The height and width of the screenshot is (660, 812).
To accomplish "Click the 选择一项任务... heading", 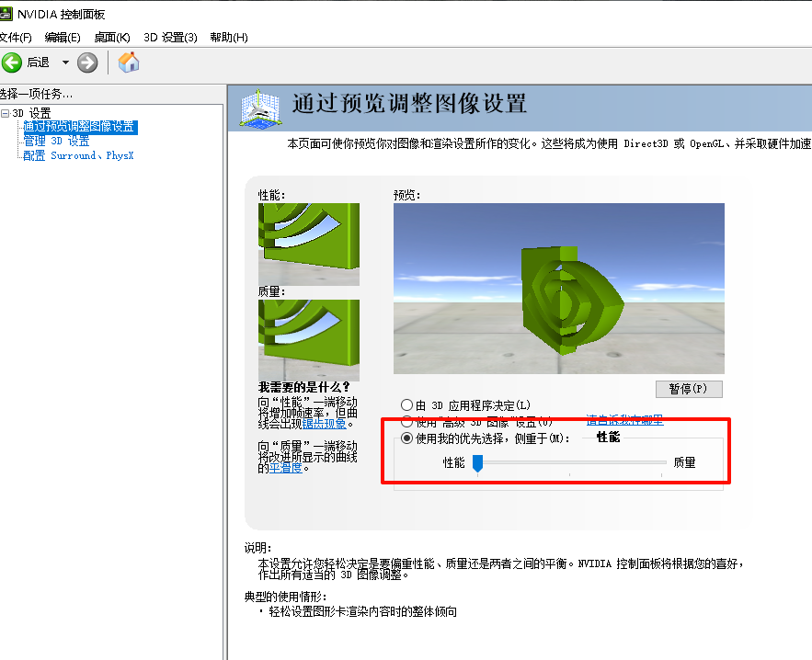I will (36, 94).
